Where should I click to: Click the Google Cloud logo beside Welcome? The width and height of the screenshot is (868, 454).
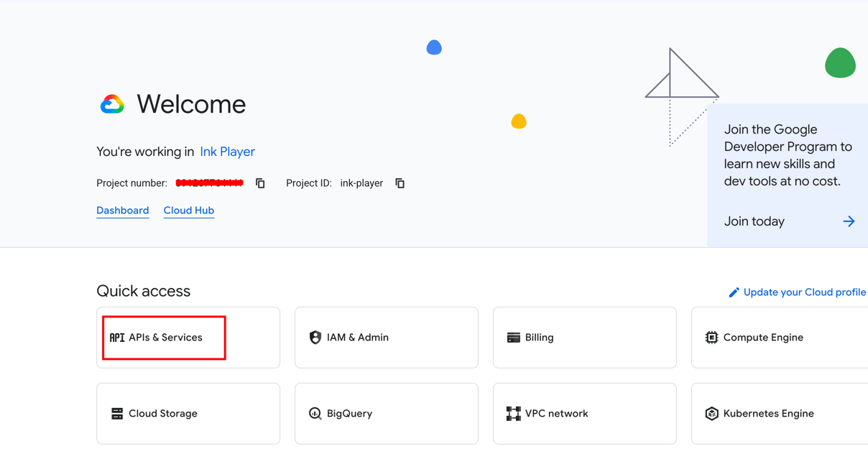tap(112, 104)
